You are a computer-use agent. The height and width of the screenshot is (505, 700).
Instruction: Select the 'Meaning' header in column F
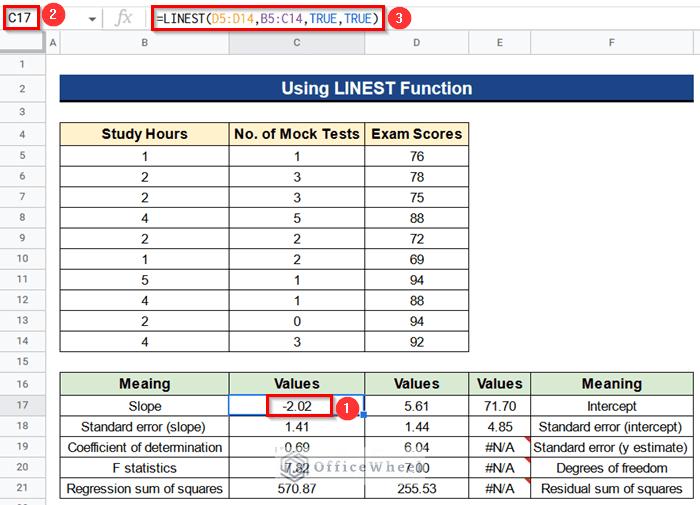[x=612, y=384]
